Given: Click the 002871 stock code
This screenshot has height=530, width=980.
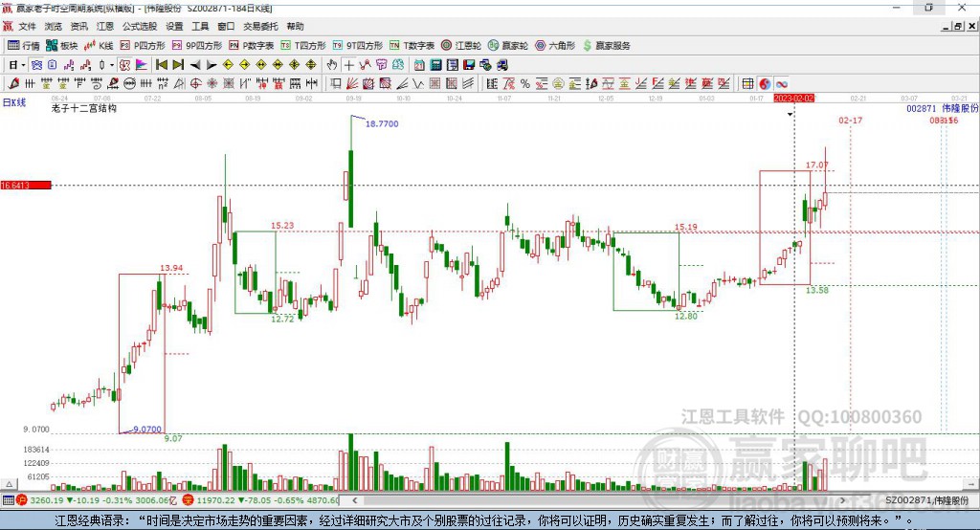Looking at the screenshot, I should click(x=922, y=108).
